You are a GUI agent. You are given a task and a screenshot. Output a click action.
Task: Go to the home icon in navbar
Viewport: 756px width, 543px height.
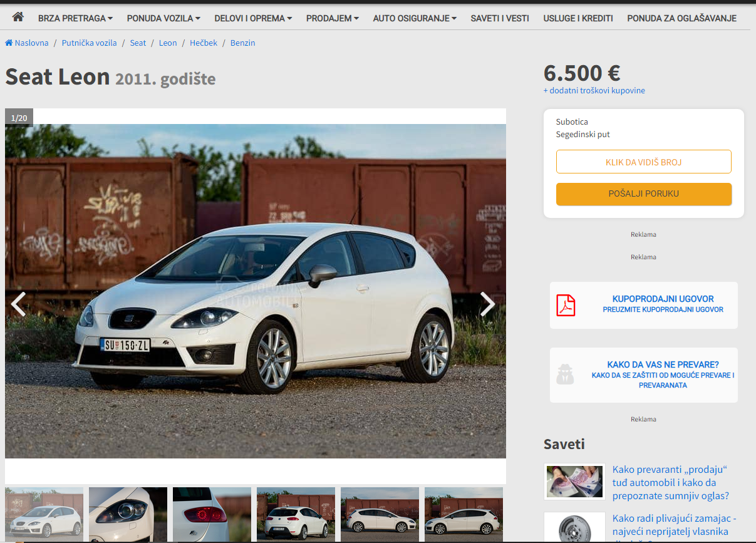(x=18, y=17)
